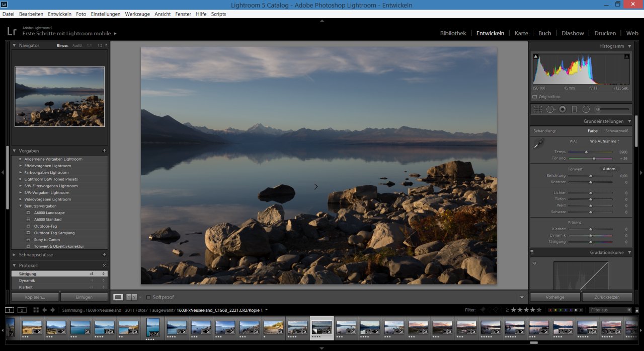Add a new preset with the Vorgaben plus icon

pyautogui.click(x=104, y=151)
